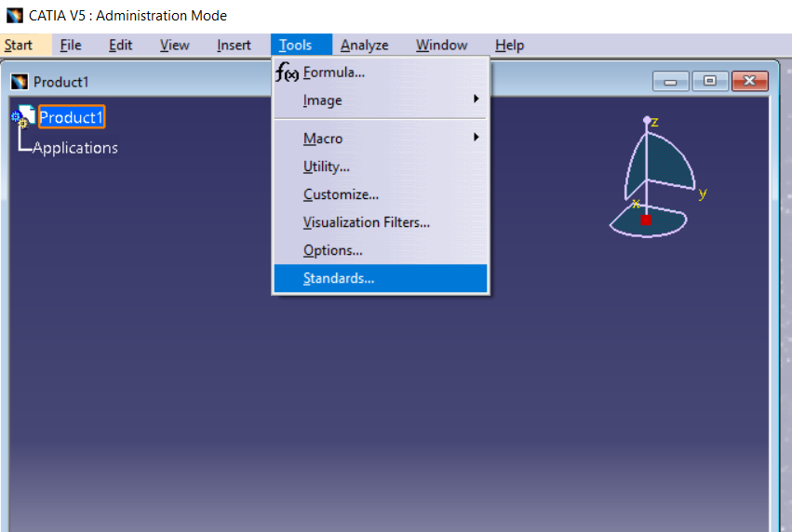Close the open Tools menu
The width and height of the screenshot is (792, 532).
pyautogui.click(x=301, y=46)
